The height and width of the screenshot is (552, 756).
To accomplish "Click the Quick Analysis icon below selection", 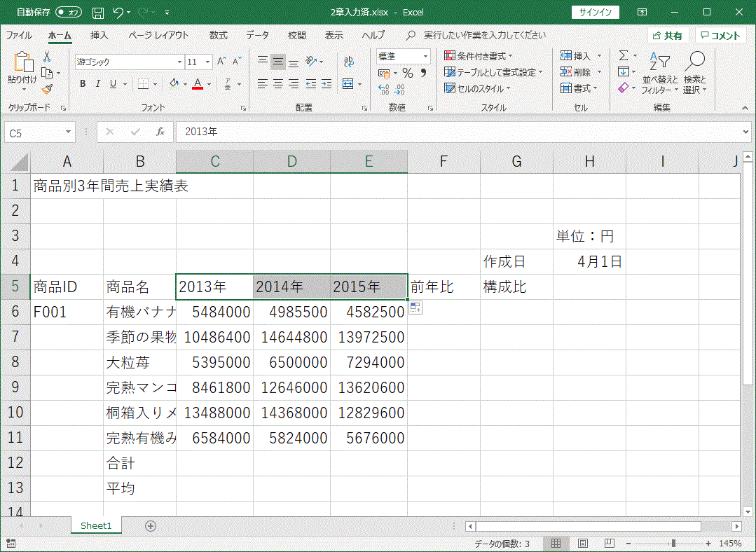I will (x=415, y=308).
